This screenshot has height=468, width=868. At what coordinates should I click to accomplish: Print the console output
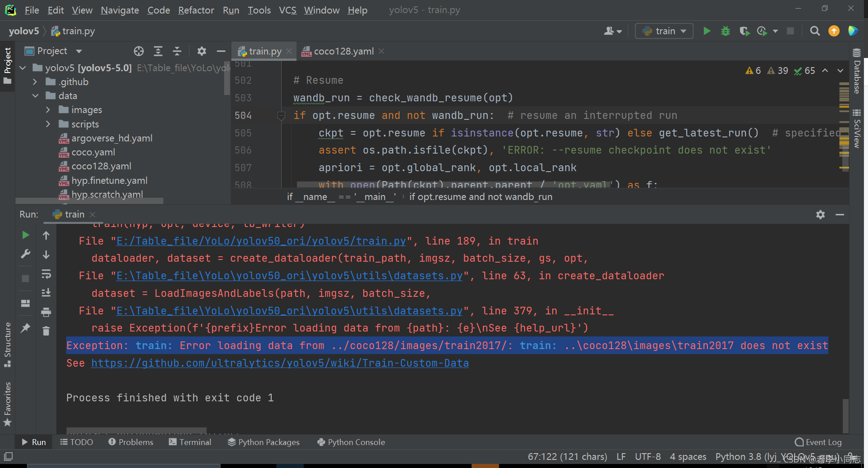(46, 312)
